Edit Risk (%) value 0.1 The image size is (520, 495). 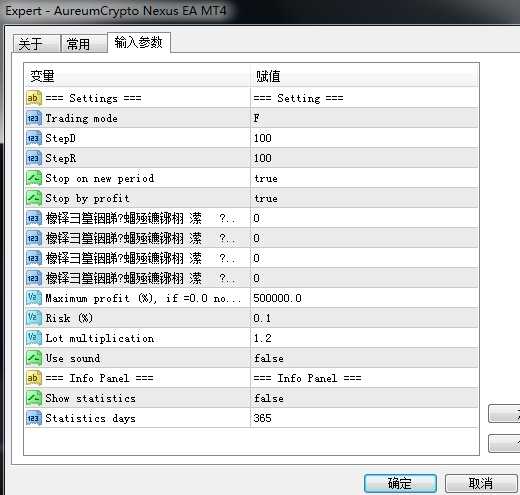[364, 318]
